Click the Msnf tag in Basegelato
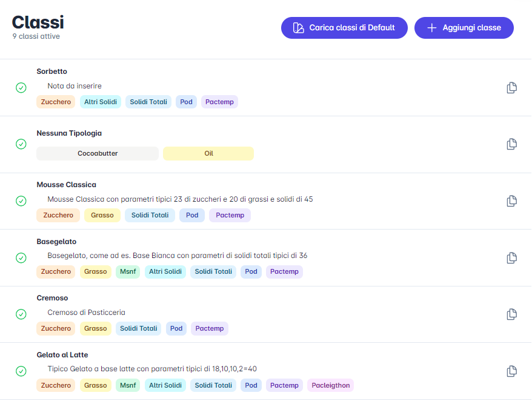 (x=128, y=272)
